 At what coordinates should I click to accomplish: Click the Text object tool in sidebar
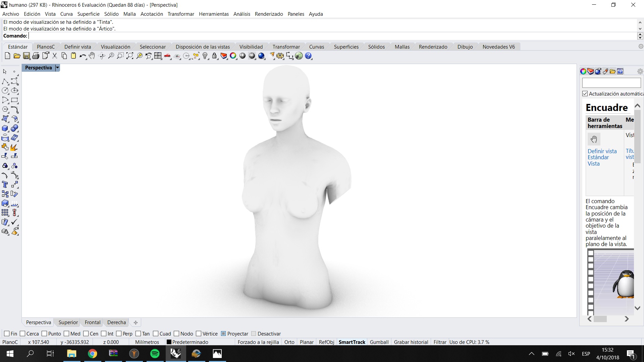5,185
